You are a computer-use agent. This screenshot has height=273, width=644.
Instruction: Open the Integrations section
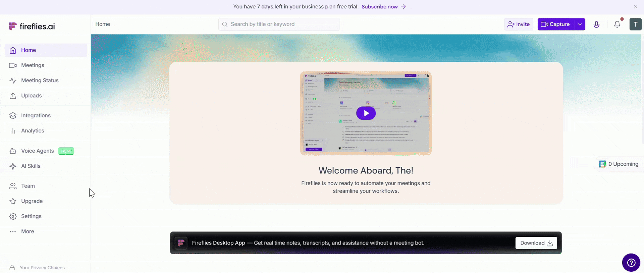(46, 115)
